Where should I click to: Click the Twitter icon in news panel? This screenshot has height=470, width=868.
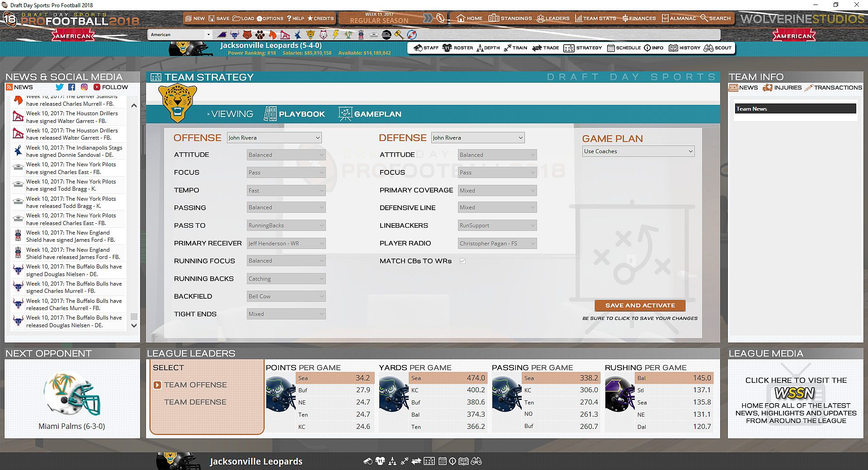[x=59, y=87]
